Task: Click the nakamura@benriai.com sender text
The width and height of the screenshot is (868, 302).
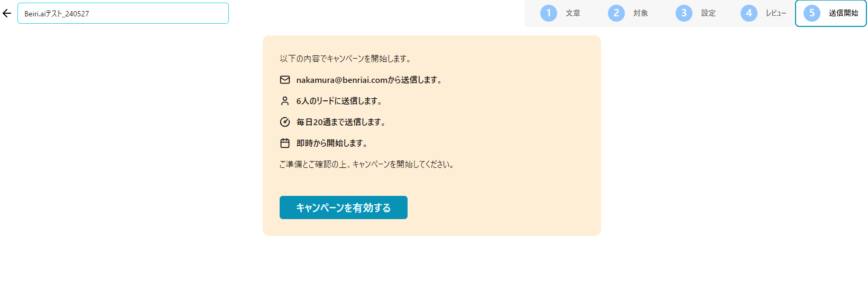Action: pyautogui.click(x=342, y=80)
